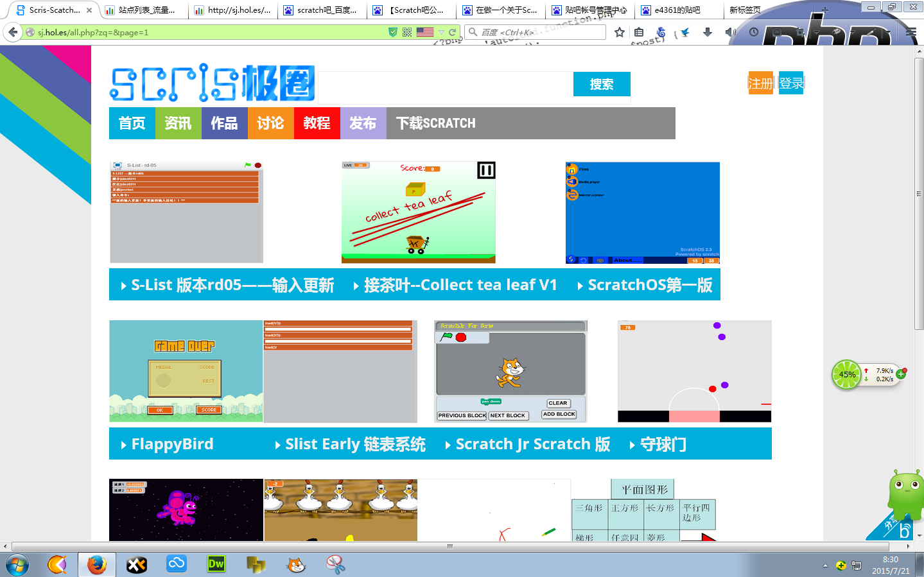Viewport: 924px width, 577px height.
Task: Switch to the scratch吧_百度 tab
Action: point(323,10)
